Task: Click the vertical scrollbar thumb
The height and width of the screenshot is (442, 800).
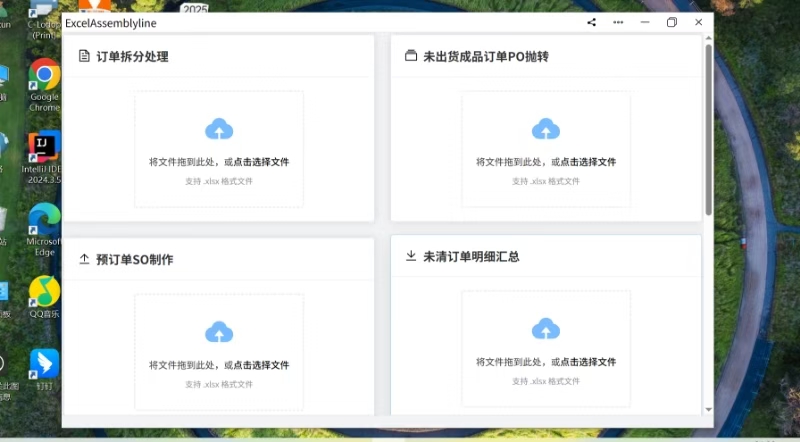Action: click(x=708, y=130)
